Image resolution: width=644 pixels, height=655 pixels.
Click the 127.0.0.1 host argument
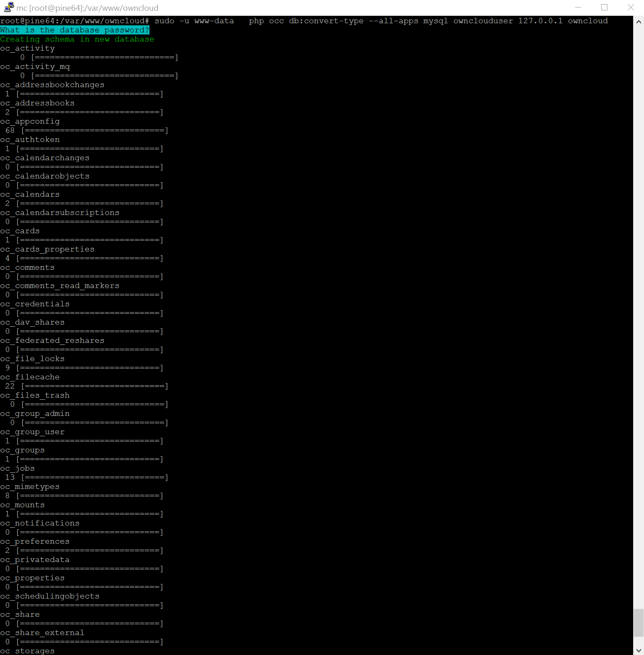click(x=540, y=21)
